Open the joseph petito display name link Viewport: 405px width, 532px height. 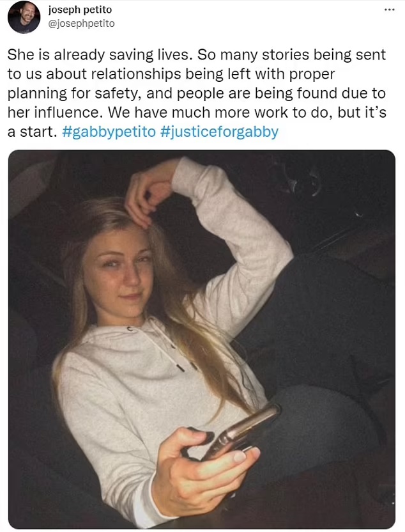80,10
